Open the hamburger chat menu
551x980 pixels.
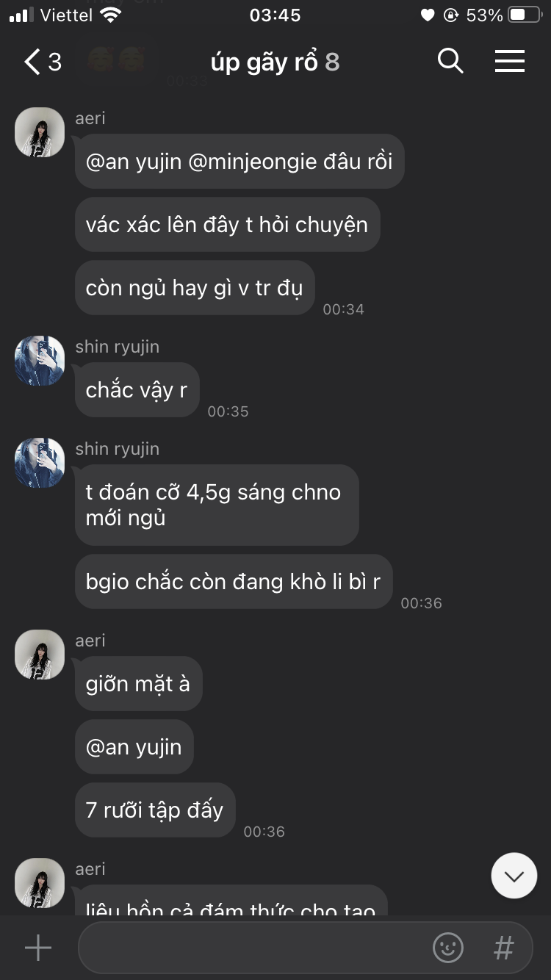click(x=510, y=61)
